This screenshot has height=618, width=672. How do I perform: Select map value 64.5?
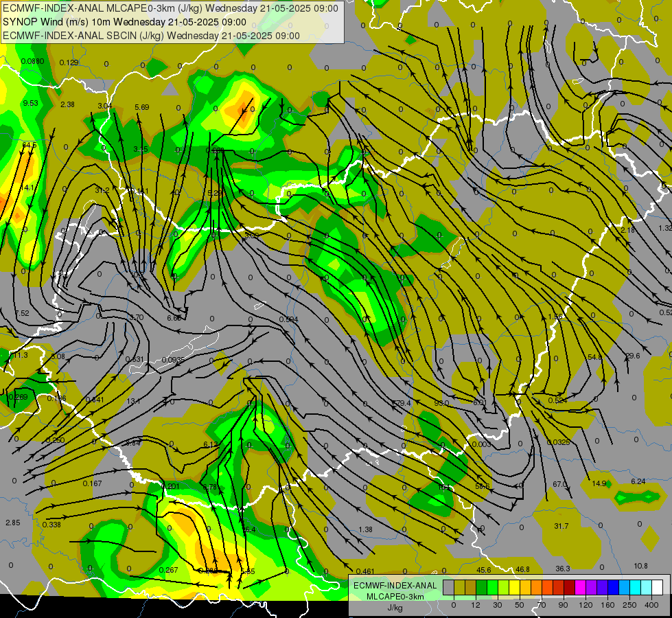pyautogui.click(x=29, y=146)
